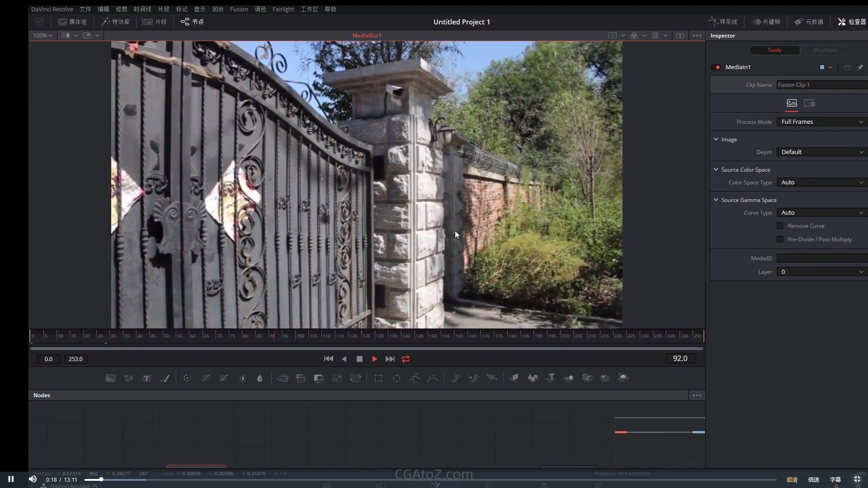Image resolution: width=868 pixels, height=488 pixels.
Task: Add a Rectangle mask tool
Action: click(378, 378)
